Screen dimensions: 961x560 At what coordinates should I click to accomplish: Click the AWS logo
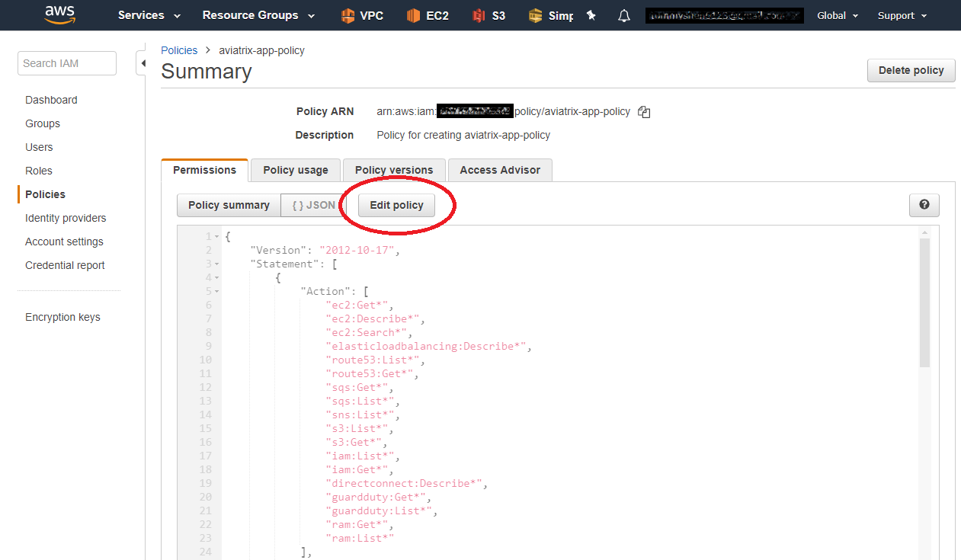click(x=59, y=14)
